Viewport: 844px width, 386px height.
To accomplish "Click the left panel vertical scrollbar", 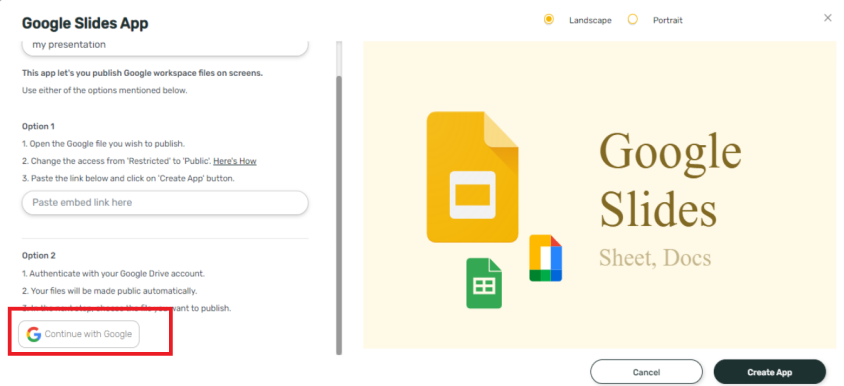I will (339, 215).
